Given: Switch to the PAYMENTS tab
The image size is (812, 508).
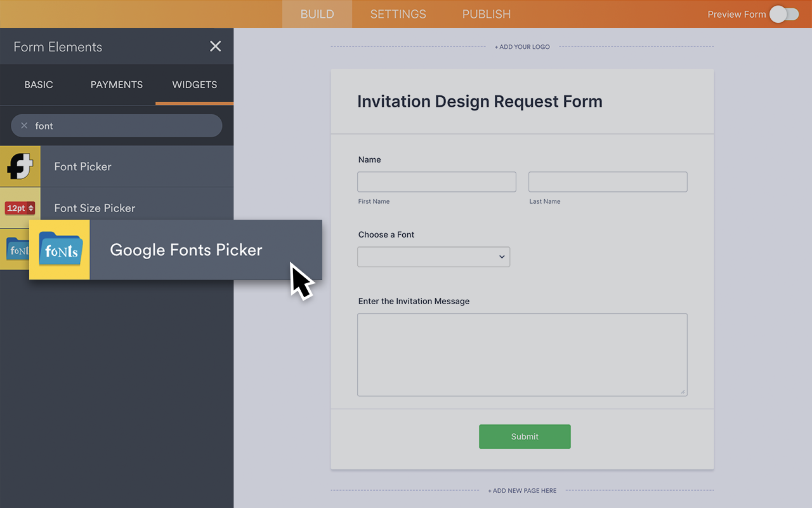Looking at the screenshot, I should (x=116, y=84).
